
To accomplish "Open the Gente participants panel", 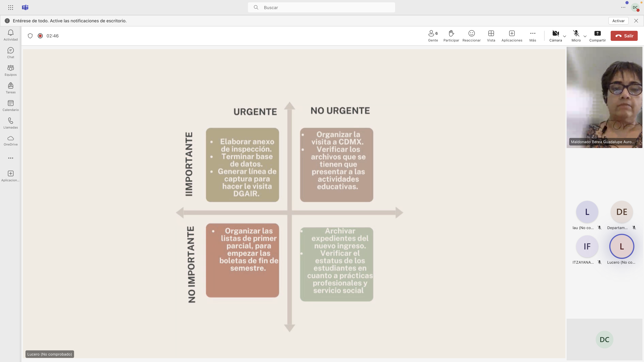I will click(433, 36).
